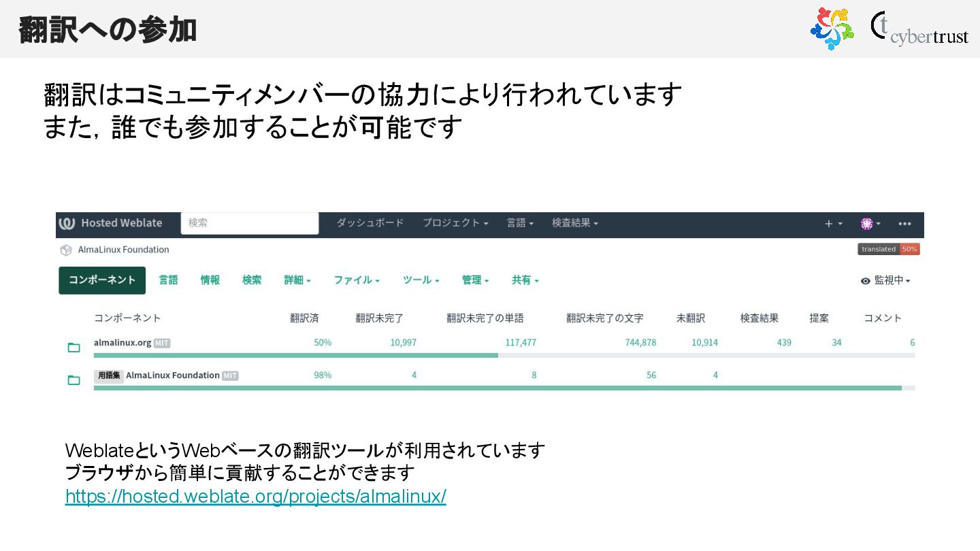Sort by the 翻訳未完了の単語 column header

click(x=485, y=318)
